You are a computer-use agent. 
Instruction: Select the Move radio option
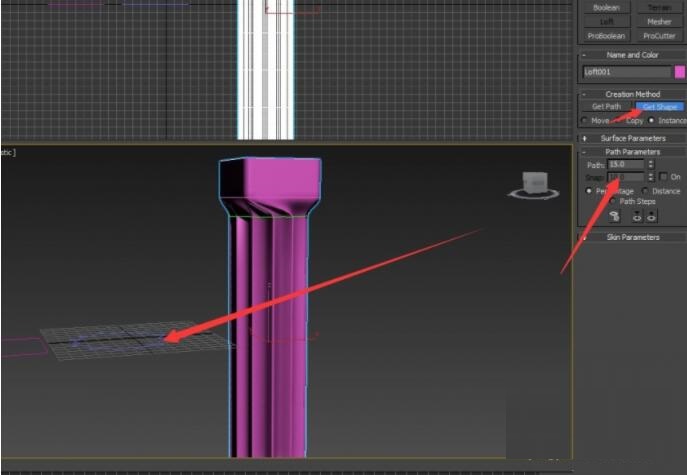(585, 120)
